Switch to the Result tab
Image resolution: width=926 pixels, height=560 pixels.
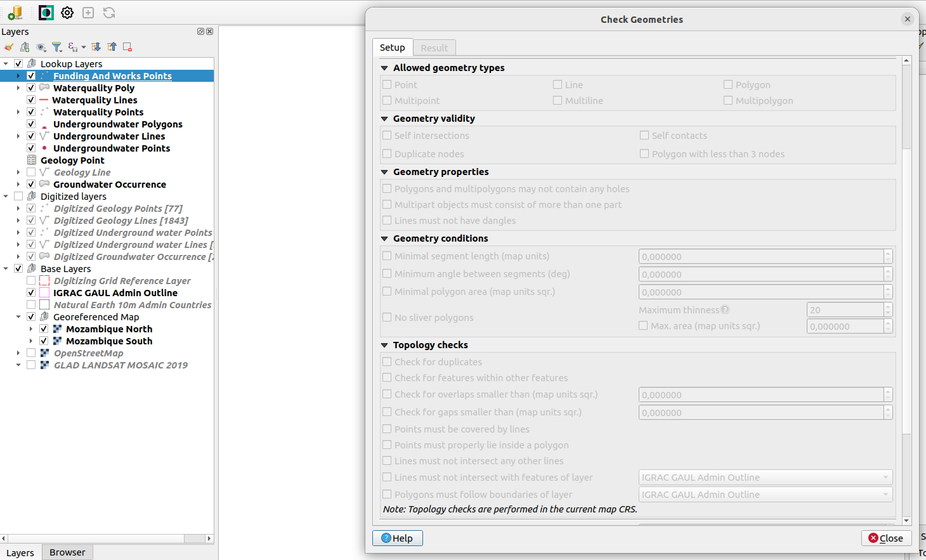tap(434, 48)
